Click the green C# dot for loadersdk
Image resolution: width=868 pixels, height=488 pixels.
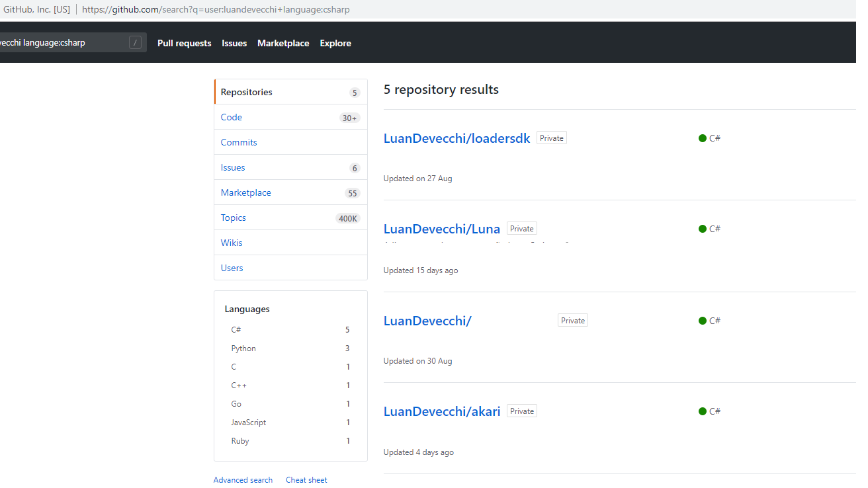pyautogui.click(x=703, y=138)
